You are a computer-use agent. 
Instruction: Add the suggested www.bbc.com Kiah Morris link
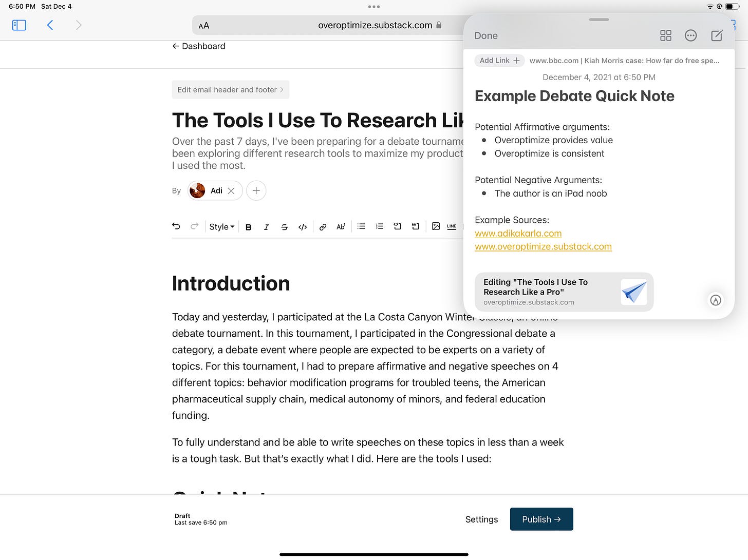pyautogui.click(x=624, y=61)
